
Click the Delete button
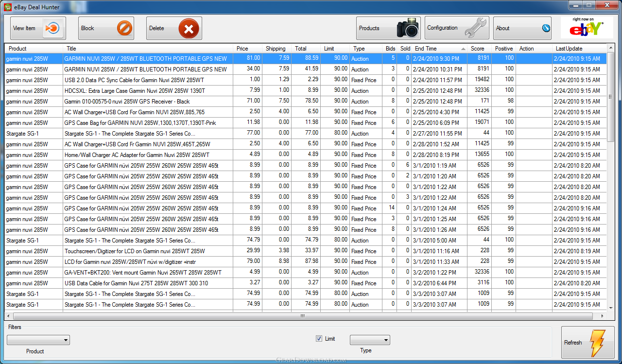tap(174, 28)
